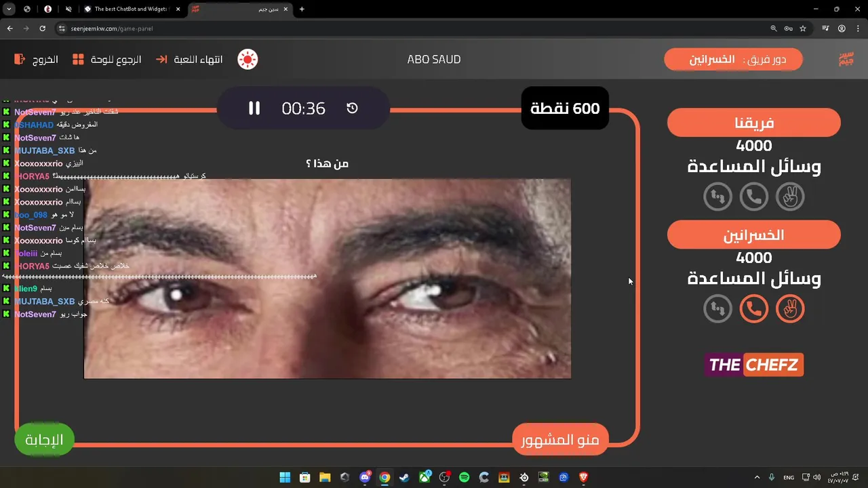Click chat username Alien9
This screenshot has height=488, width=868.
point(26,289)
